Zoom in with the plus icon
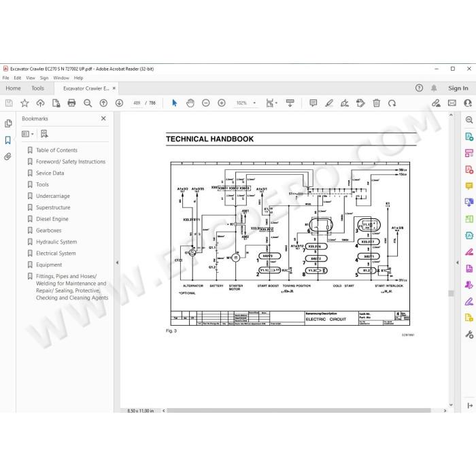 222,103
